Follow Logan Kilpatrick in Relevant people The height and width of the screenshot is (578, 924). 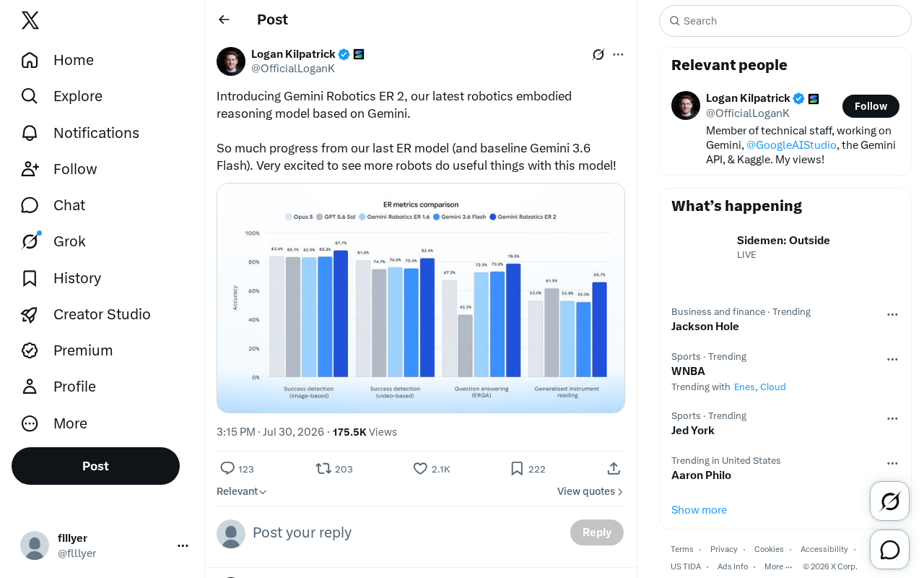(x=871, y=106)
